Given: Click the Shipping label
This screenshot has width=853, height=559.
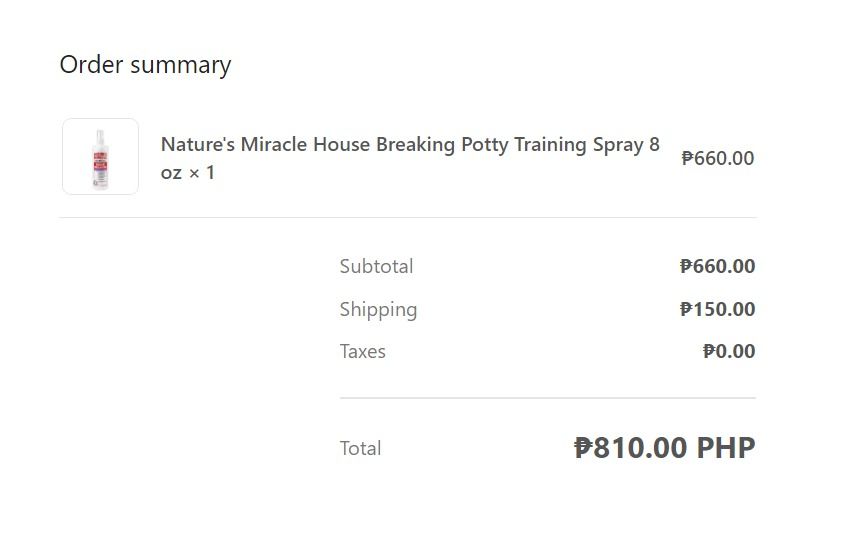Looking at the screenshot, I should [x=378, y=310].
